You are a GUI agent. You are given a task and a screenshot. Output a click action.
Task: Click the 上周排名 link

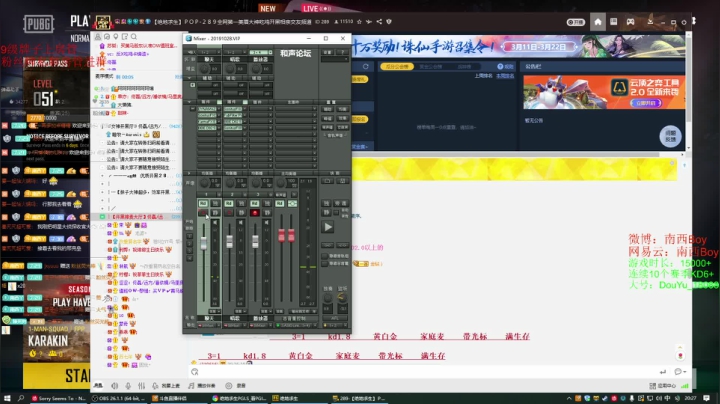coord(484,76)
